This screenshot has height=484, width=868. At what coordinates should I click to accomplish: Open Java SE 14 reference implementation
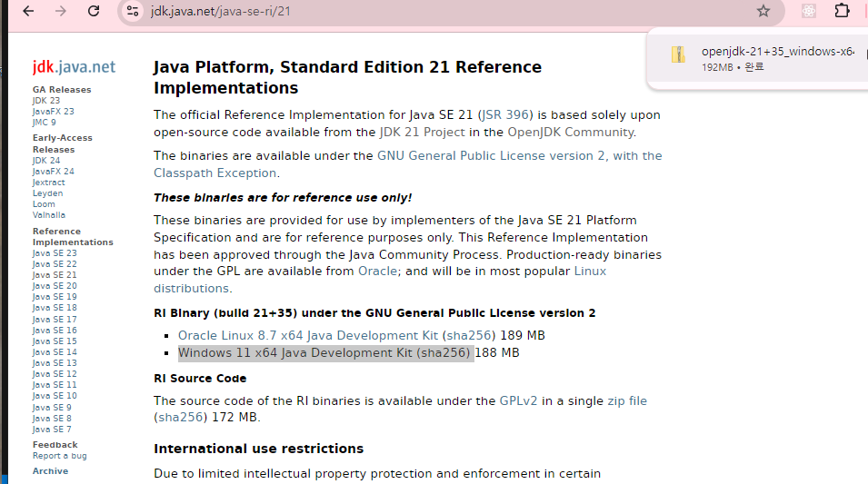[x=55, y=351]
